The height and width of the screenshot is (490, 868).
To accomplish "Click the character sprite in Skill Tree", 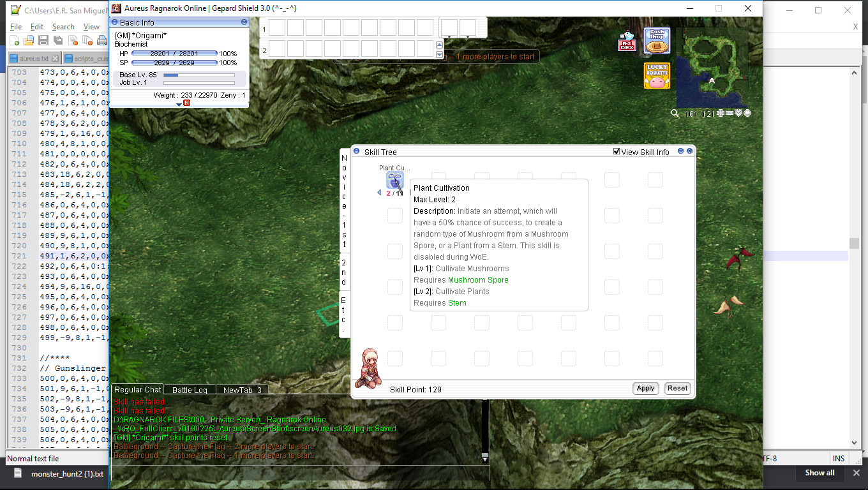I will 368,369.
